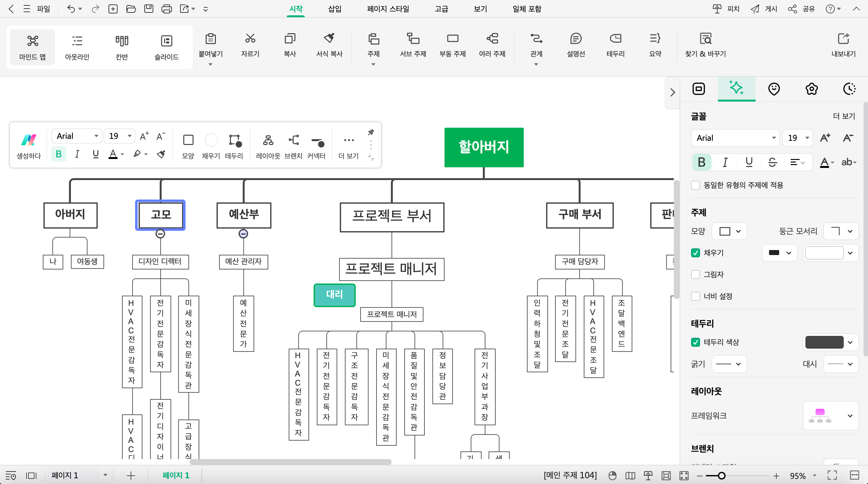Open the View (보기) tab
The height and width of the screenshot is (484, 868).
480,9
